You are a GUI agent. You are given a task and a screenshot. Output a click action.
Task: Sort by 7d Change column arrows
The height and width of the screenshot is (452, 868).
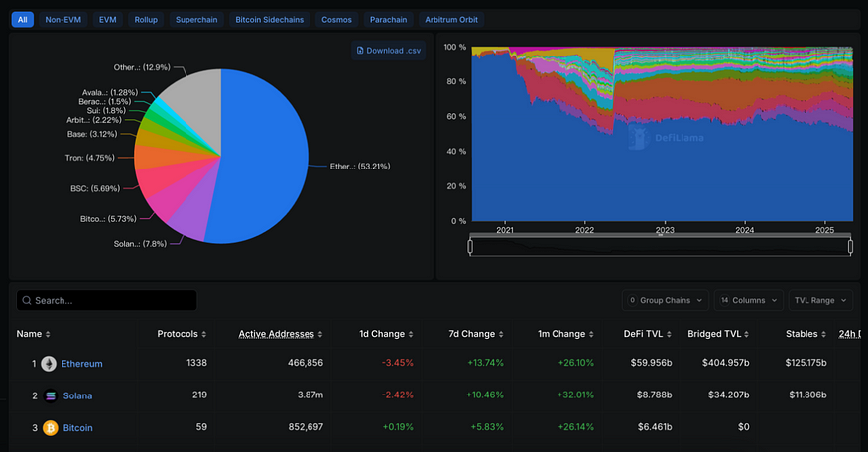tap(500, 334)
